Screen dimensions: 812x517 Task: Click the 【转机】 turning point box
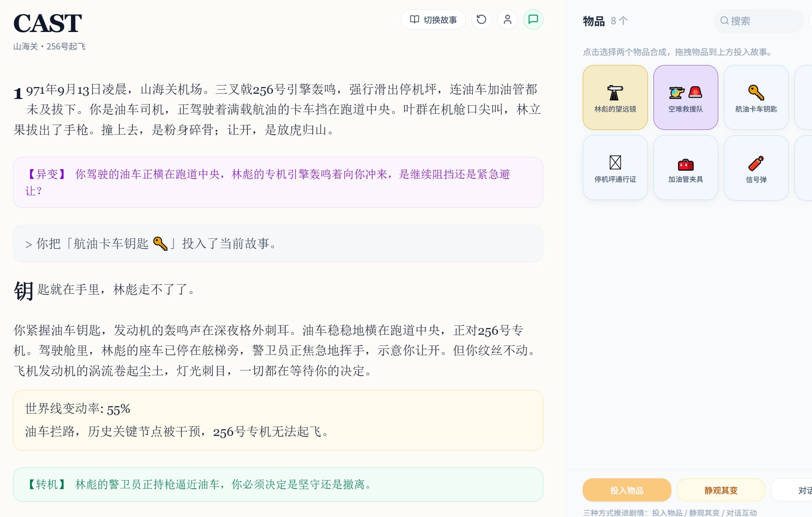coord(278,485)
